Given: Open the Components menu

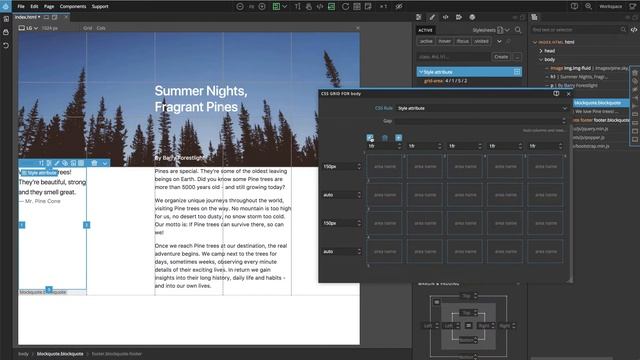Looking at the screenshot, I should click(73, 7).
